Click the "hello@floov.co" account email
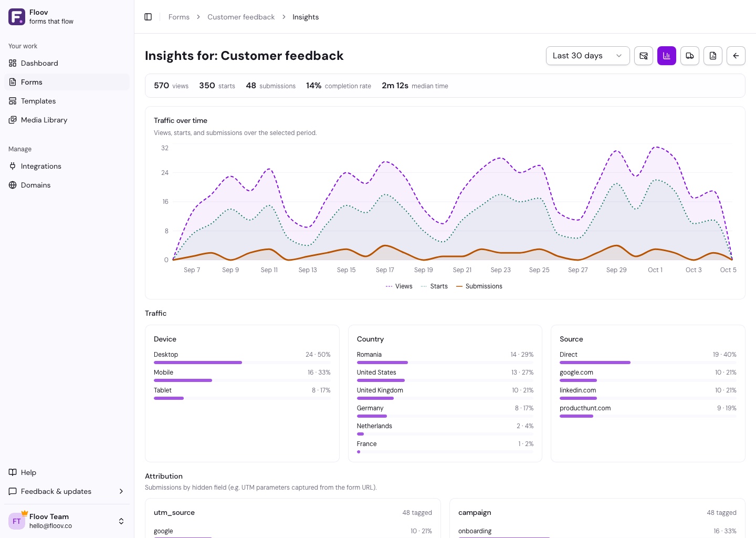 [x=50, y=526]
